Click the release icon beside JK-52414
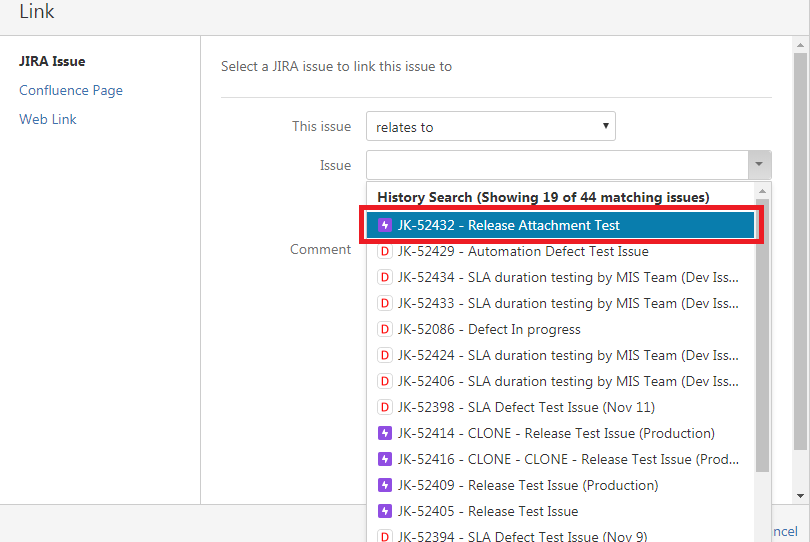The image size is (810, 542). coord(384,433)
